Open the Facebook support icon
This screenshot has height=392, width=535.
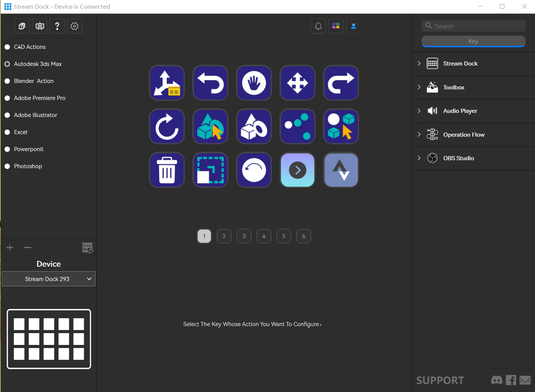(511, 380)
